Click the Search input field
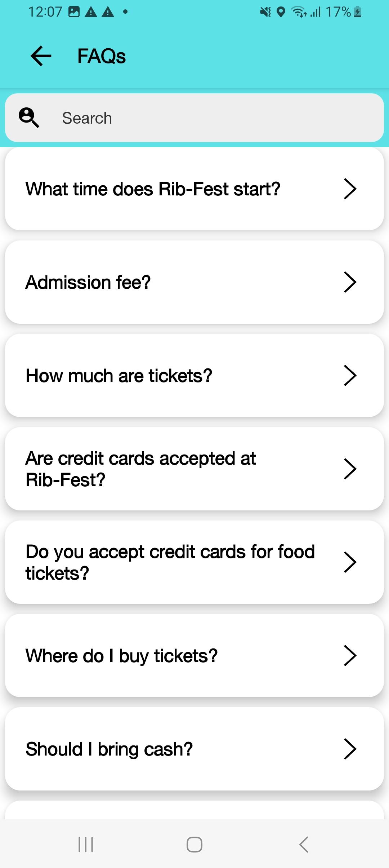The width and height of the screenshot is (389, 868). click(216, 118)
